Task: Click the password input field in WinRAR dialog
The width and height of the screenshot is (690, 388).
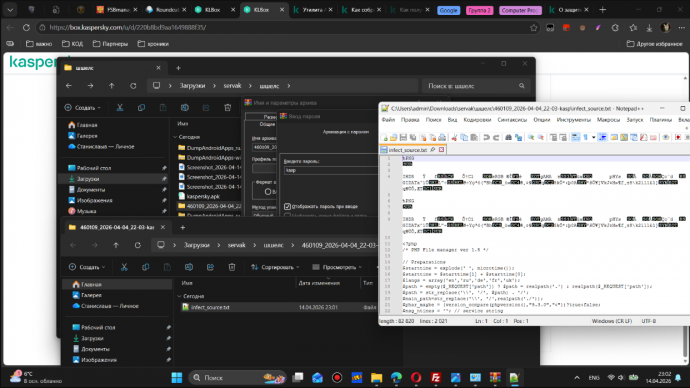Action: coord(331,170)
